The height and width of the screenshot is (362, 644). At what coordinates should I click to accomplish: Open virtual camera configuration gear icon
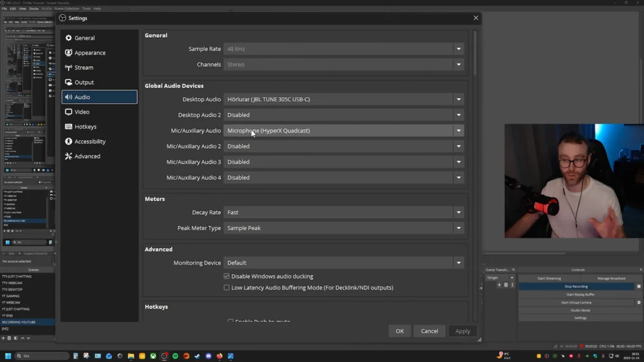point(639,302)
